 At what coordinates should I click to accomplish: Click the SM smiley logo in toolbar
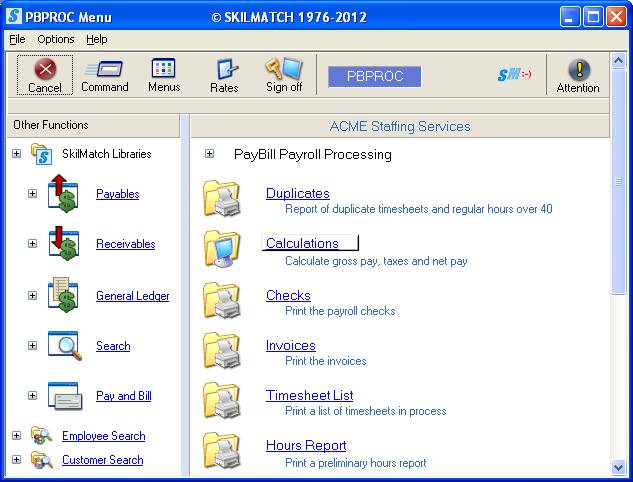[514, 75]
